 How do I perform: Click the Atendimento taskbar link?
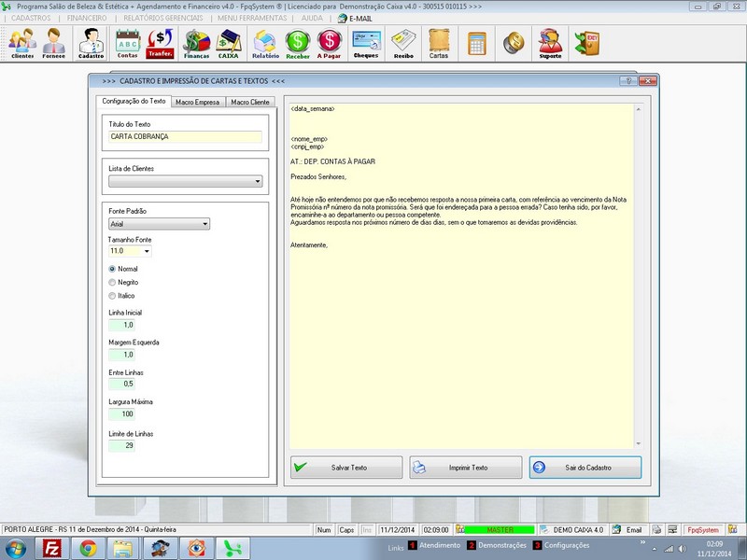tap(440, 545)
